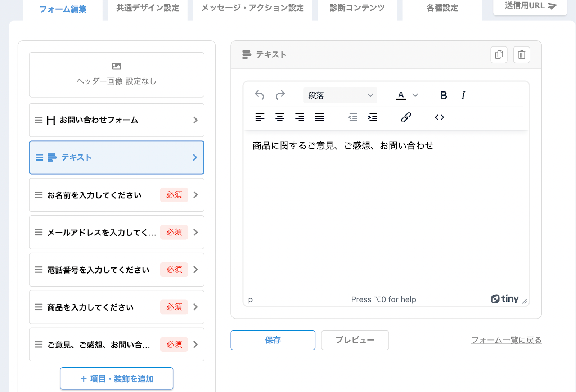Increase indent of the paragraph

tap(373, 117)
